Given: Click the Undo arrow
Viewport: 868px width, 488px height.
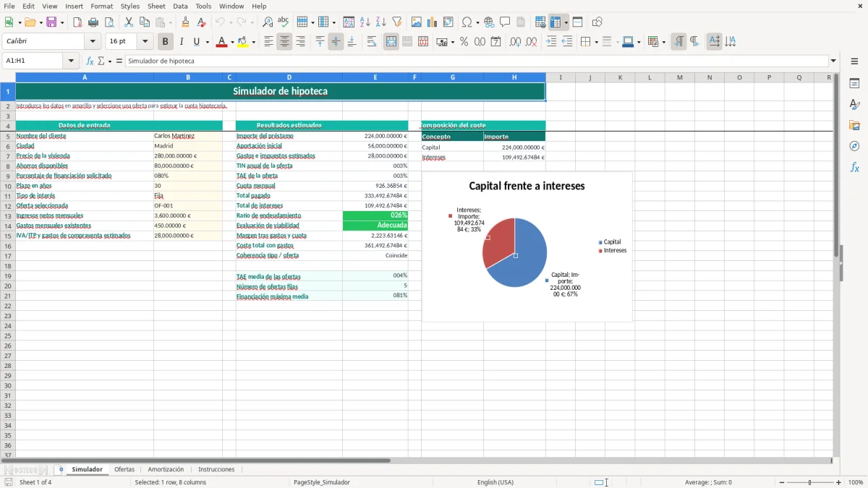Looking at the screenshot, I should point(220,22).
